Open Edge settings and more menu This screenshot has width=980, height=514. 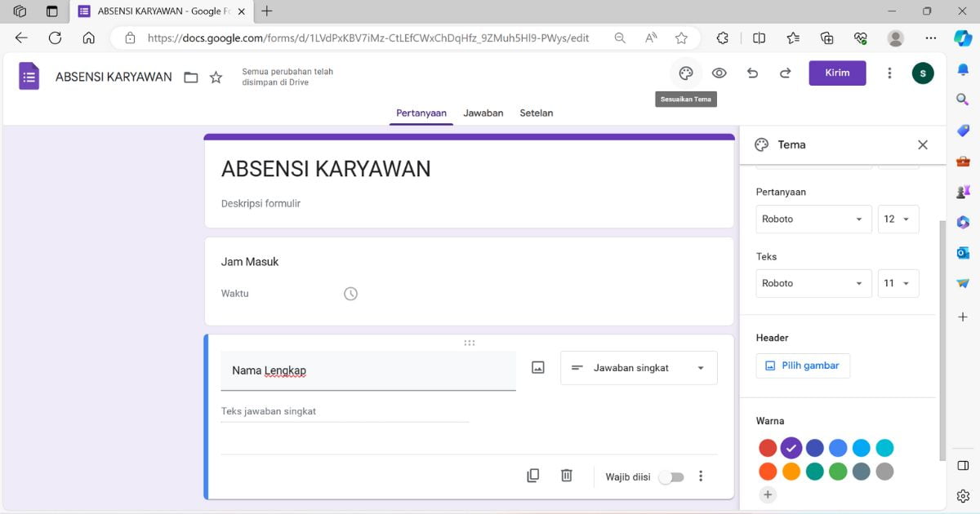[x=931, y=38]
